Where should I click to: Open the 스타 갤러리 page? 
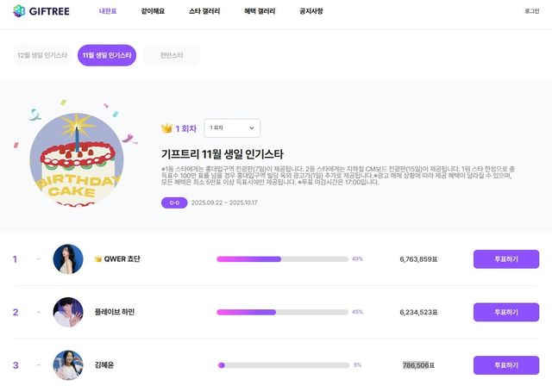pos(204,11)
